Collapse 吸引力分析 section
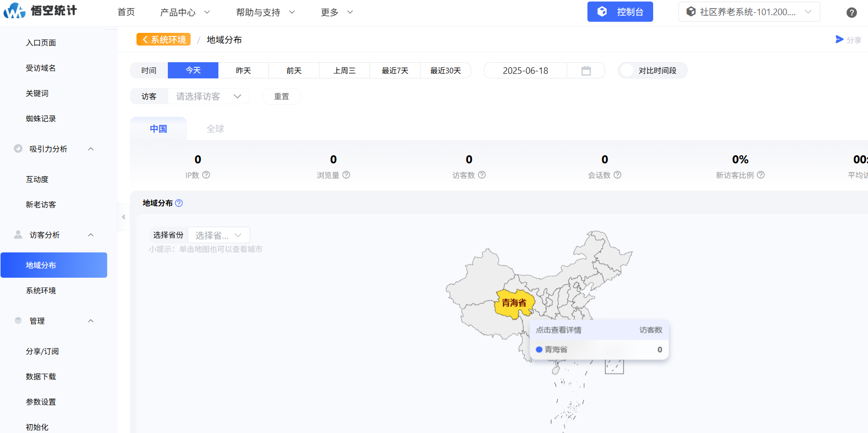The height and width of the screenshot is (433, 868). coord(91,149)
